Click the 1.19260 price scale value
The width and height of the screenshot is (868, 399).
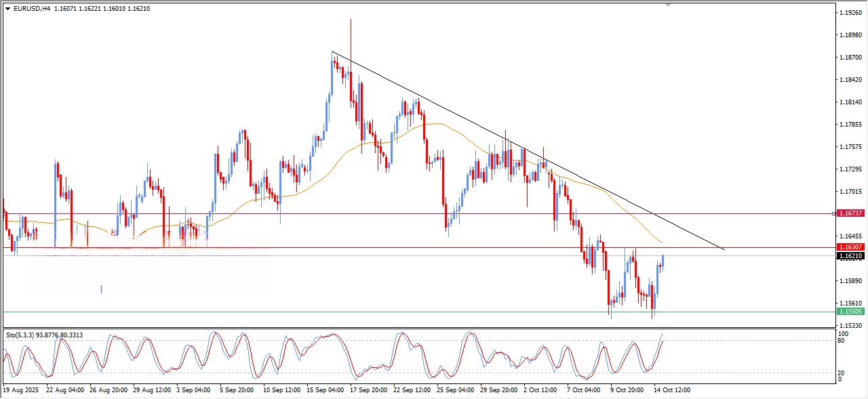(850, 13)
